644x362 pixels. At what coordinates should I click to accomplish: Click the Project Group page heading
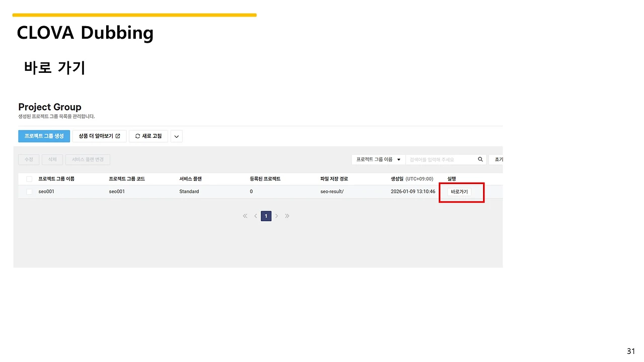[x=50, y=107]
